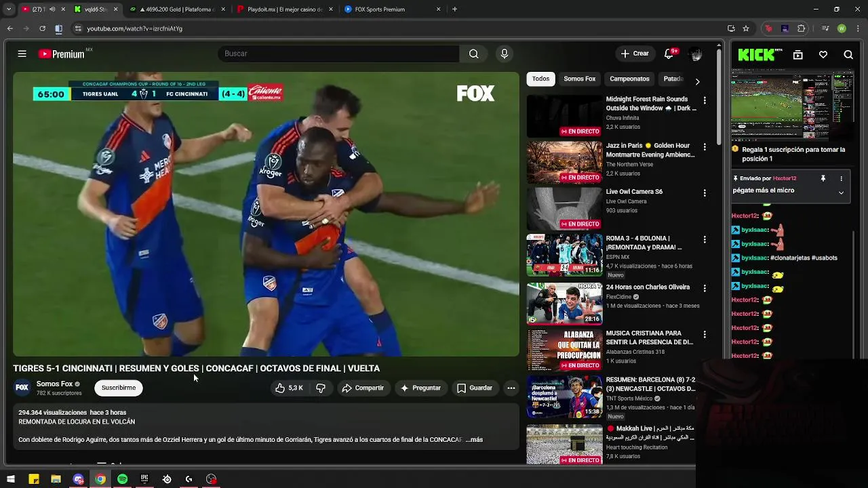This screenshot has height=488, width=868.
Task: Collapse pinned message with chevron in Kick
Action: pyautogui.click(x=842, y=192)
